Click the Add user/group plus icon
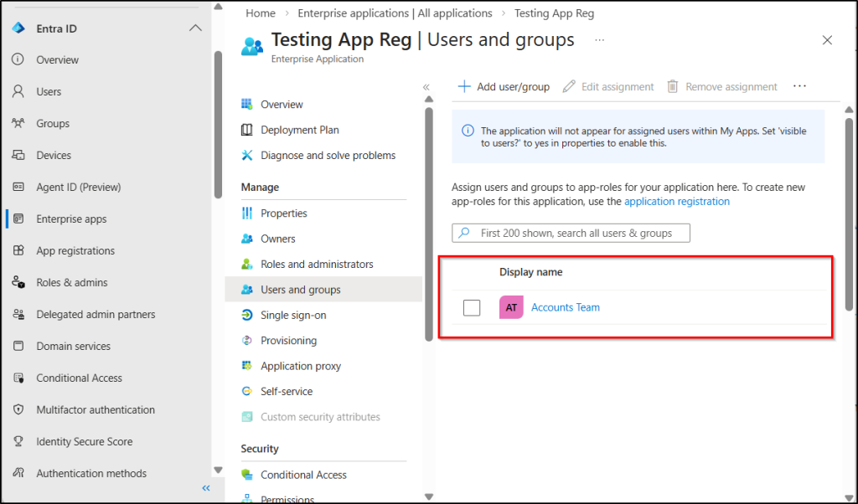The height and width of the screenshot is (504, 858). (463, 86)
